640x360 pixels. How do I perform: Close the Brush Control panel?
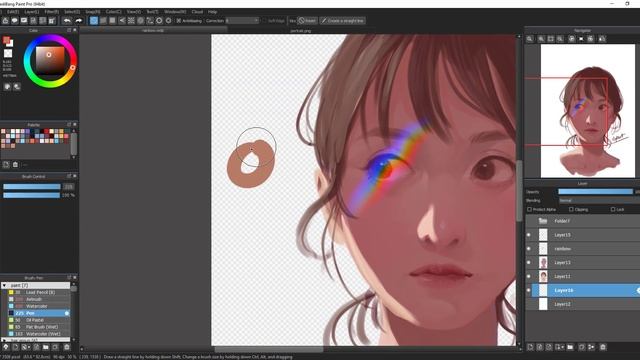pyautogui.click(x=75, y=176)
